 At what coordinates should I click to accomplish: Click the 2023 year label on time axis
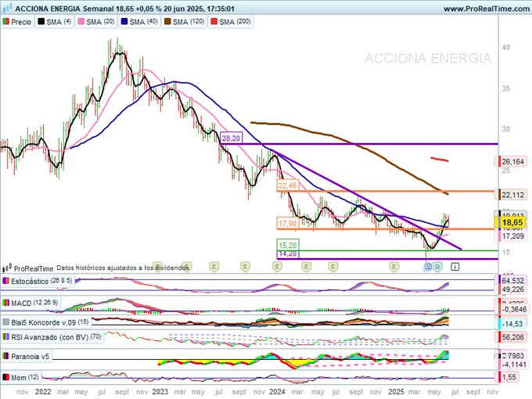tap(160, 392)
